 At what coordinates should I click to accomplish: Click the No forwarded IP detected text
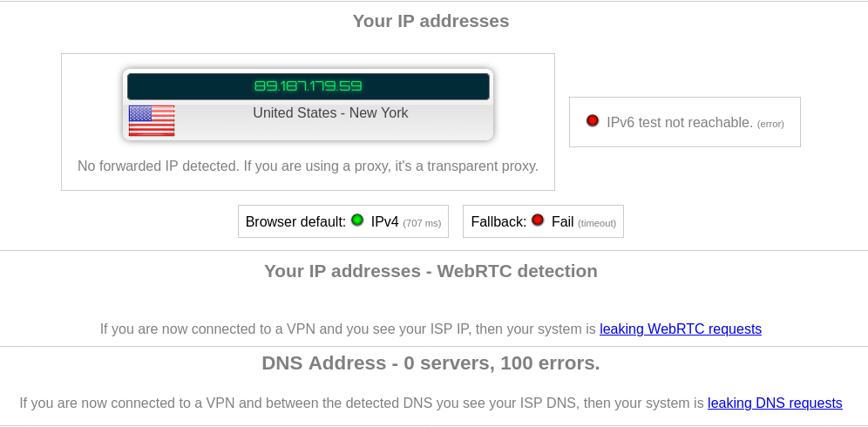click(x=308, y=166)
